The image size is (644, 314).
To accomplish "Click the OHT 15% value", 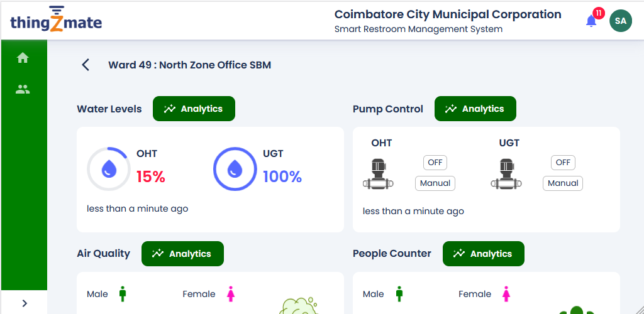I will (x=151, y=177).
